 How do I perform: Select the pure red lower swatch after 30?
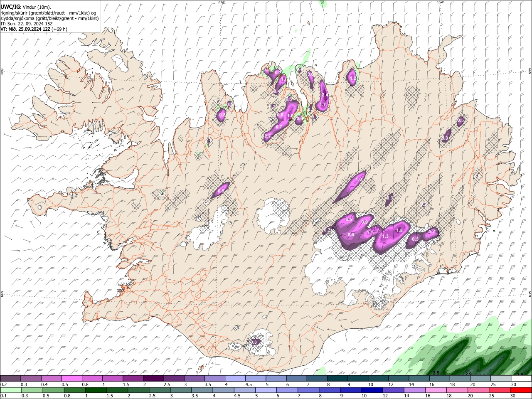[520, 390]
